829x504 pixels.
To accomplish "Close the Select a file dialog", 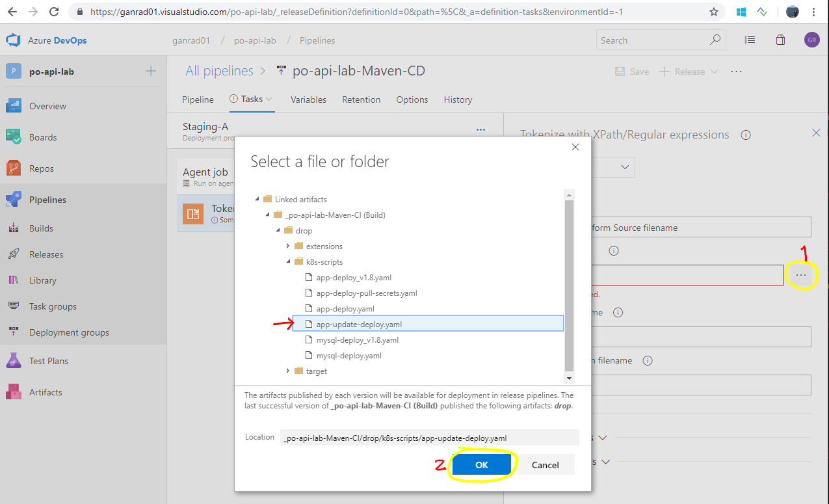I will (575, 148).
